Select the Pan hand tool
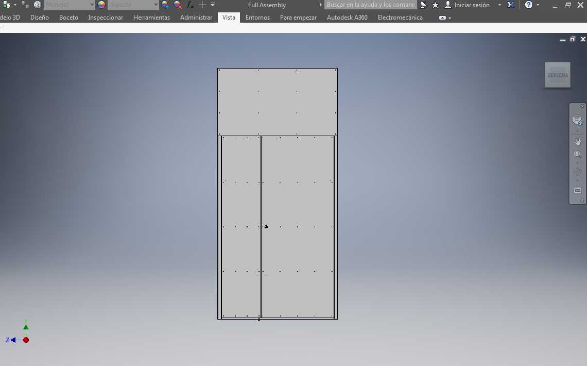Screen dimensions: 588x366 578,142
